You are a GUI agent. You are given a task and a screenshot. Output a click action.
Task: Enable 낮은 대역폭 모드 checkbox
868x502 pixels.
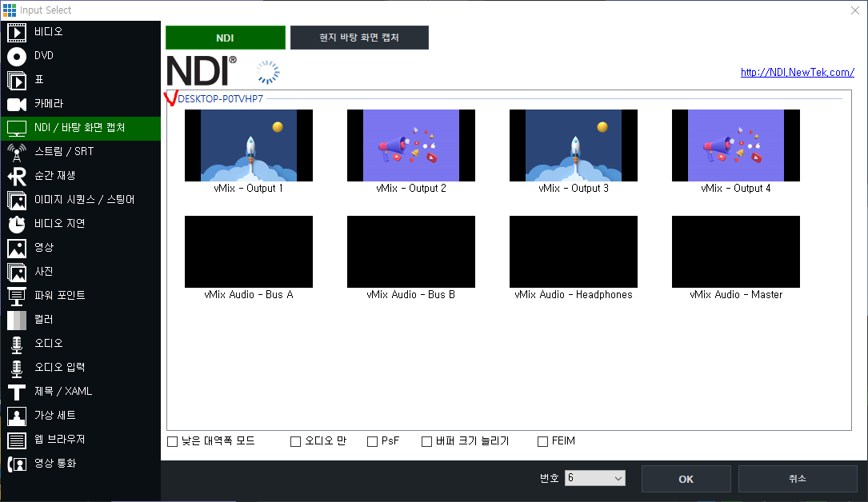click(x=173, y=441)
